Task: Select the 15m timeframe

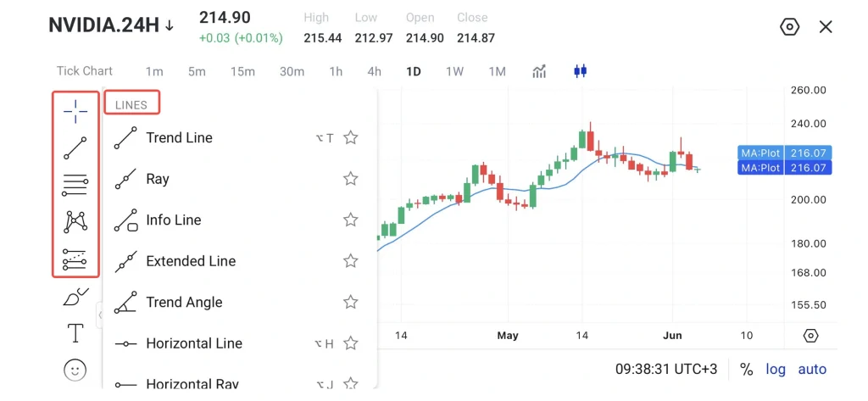Action: (x=242, y=71)
